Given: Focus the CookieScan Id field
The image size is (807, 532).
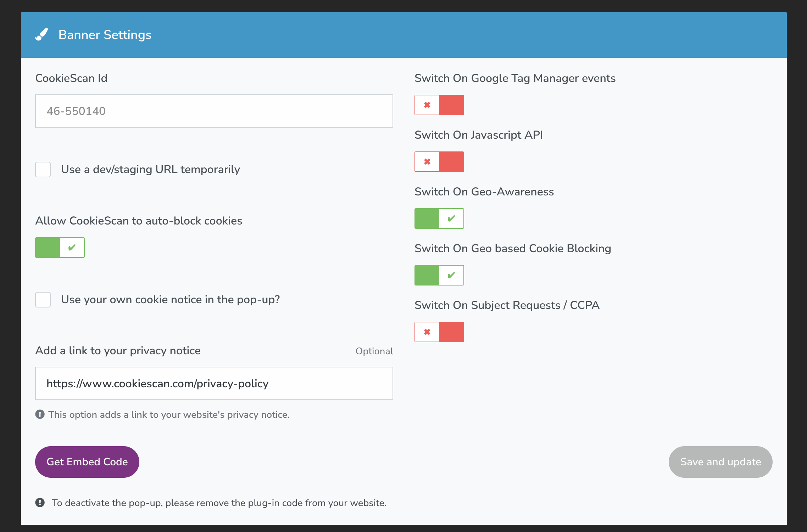Looking at the screenshot, I should coord(214,111).
